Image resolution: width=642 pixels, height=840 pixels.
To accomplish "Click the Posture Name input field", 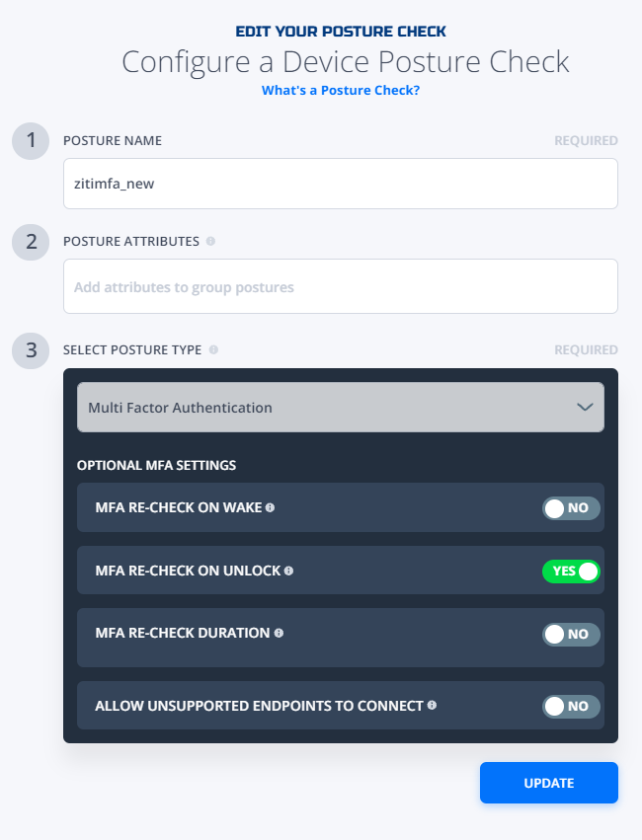I will 341,184.
